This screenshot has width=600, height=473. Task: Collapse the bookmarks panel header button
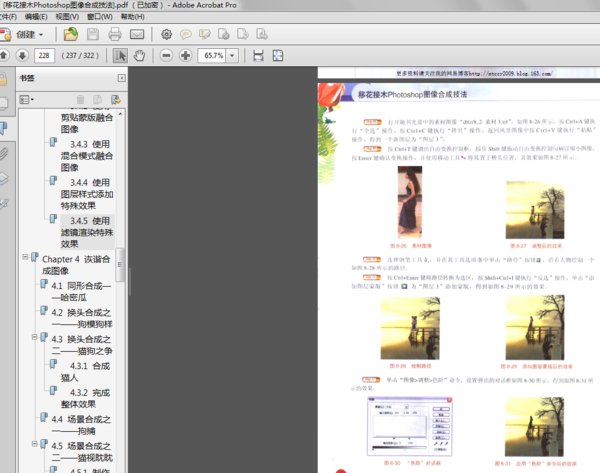[x=121, y=77]
